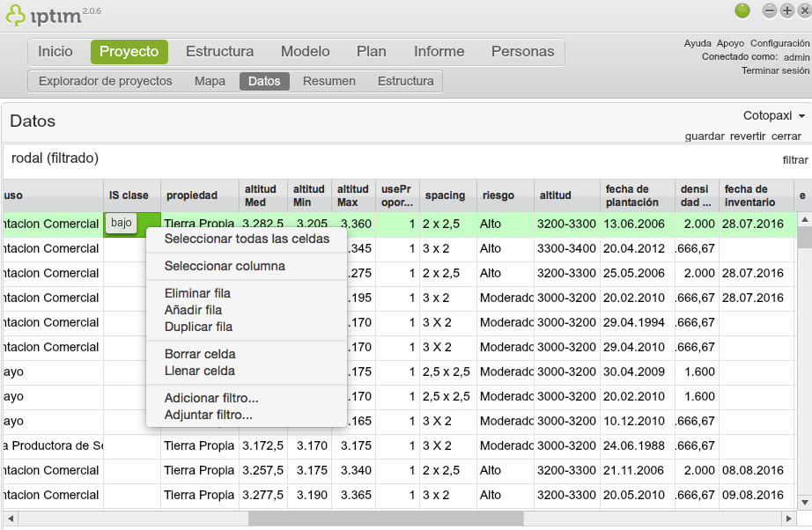The width and height of the screenshot is (812, 530).
Task: Click the plus icon to increase size
Action: (786, 11)
